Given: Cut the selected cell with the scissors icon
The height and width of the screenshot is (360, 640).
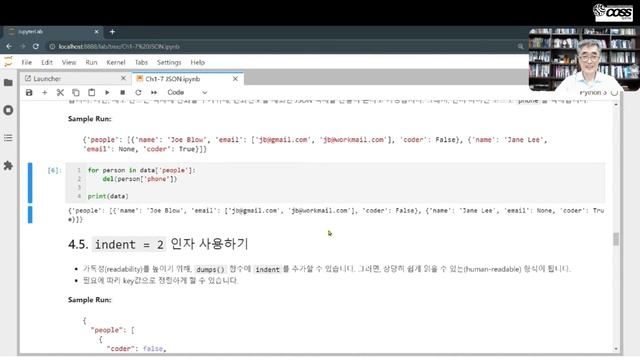Looking at the screenshot, I should click(x=60, y=93).
